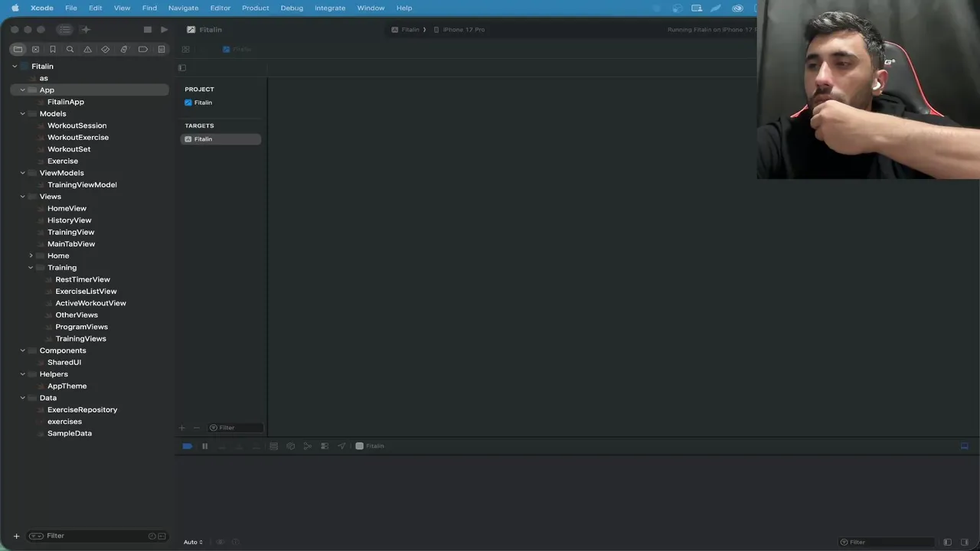Open the Debug View Hierarchy icon
Viewport: 980px width, 551px height.
[x=291, y=446]
